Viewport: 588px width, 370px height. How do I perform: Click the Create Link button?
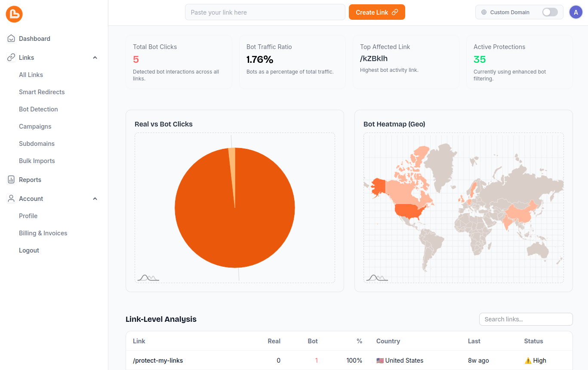pyautogui.click(x=377, y=12)
